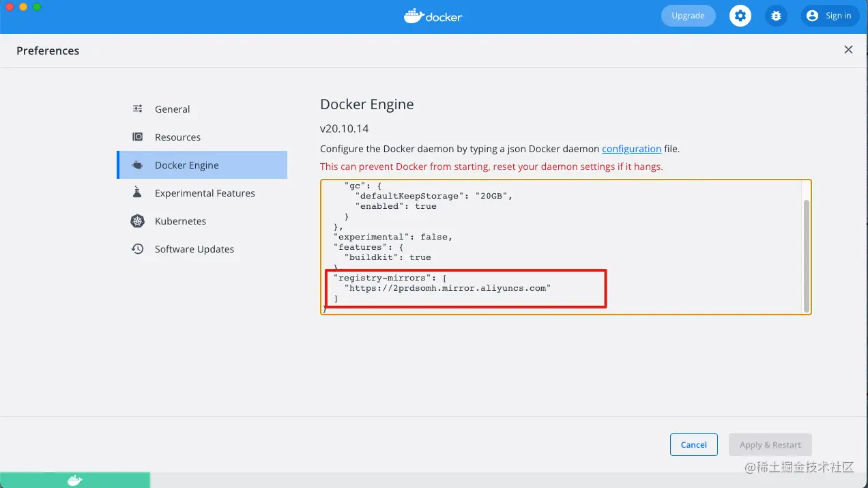Select the Docker Engine section
The height and width of the screenshot is (488, 868).
pyautogui.click(x=202, y=165)
